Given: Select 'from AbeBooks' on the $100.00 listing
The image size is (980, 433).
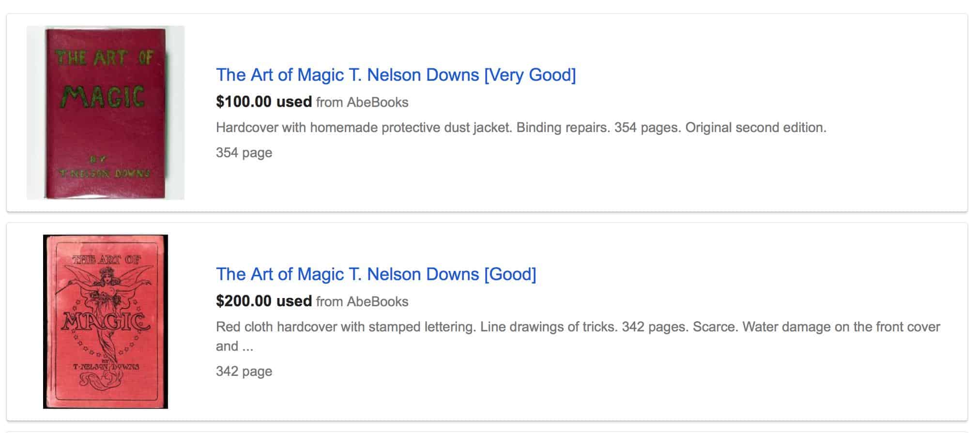Looking at the screenshot, I should tap(362, 102).
